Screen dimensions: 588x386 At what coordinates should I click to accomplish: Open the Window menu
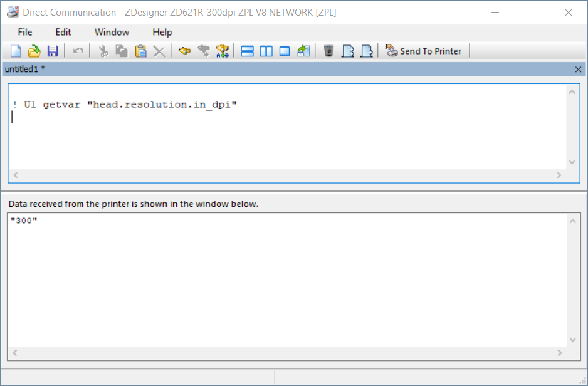(112, 32)
